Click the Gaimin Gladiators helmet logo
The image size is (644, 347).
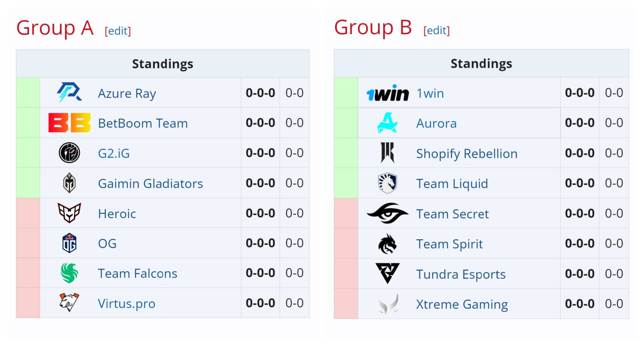(x=69, y=183)
